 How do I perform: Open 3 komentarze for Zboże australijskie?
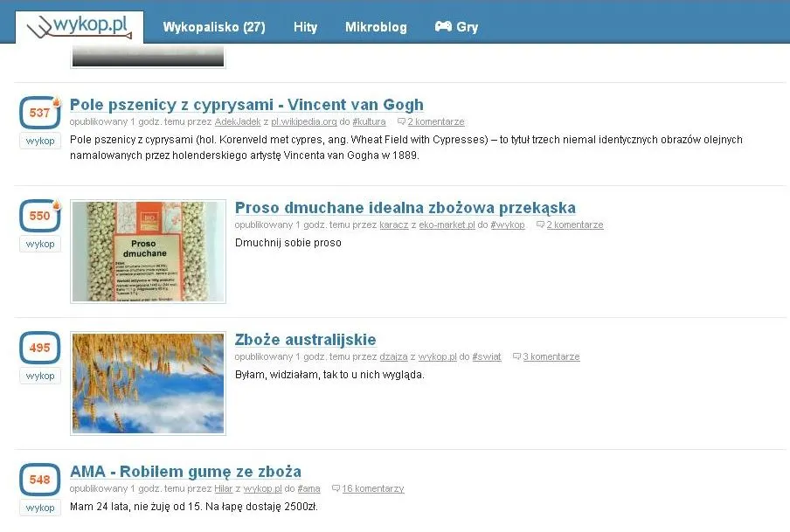553,356
